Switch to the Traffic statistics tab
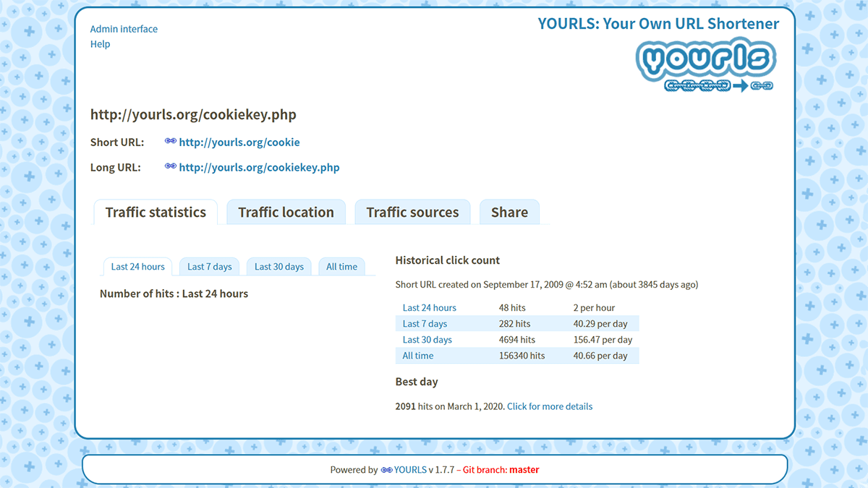 (x=156, y=213)
